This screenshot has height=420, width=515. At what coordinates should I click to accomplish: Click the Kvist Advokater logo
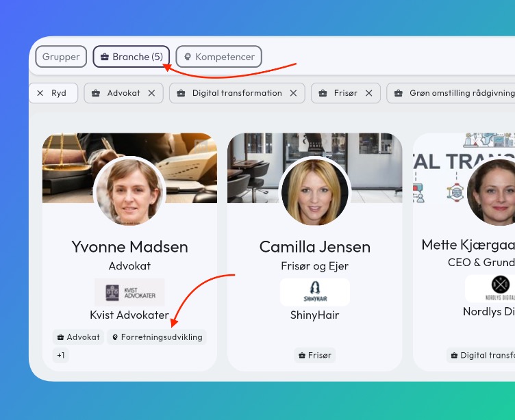(x=129, y=292)
